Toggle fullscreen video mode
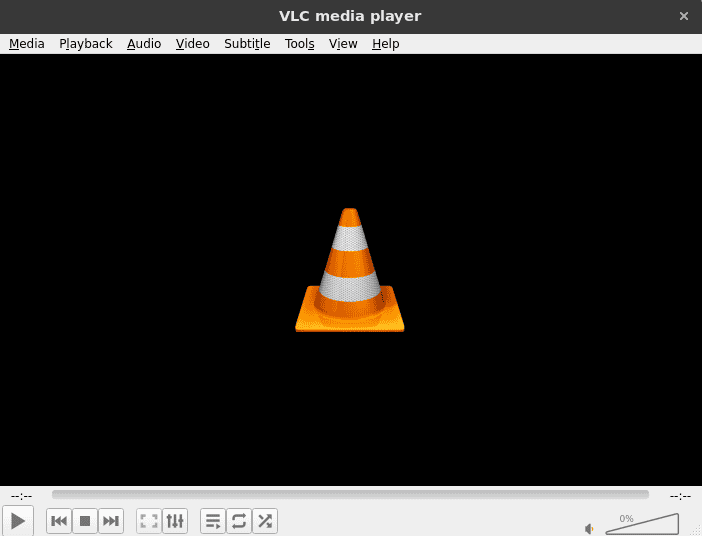This screenshot has width=702, height=536. tap(149, 521)
